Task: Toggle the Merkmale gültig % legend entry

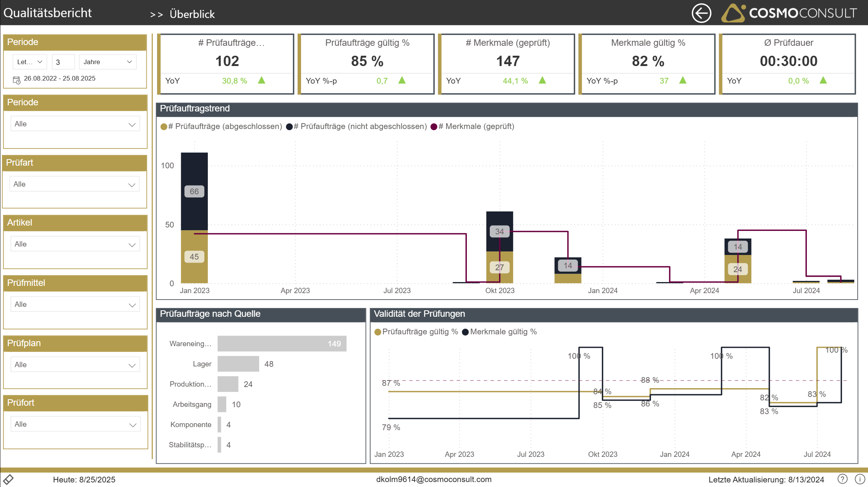Action: click(503, 332)
